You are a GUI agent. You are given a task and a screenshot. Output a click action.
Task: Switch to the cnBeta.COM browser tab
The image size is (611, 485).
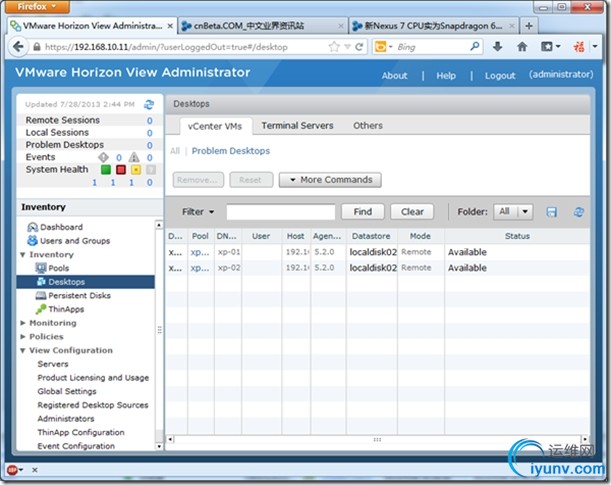coord(263,26)
